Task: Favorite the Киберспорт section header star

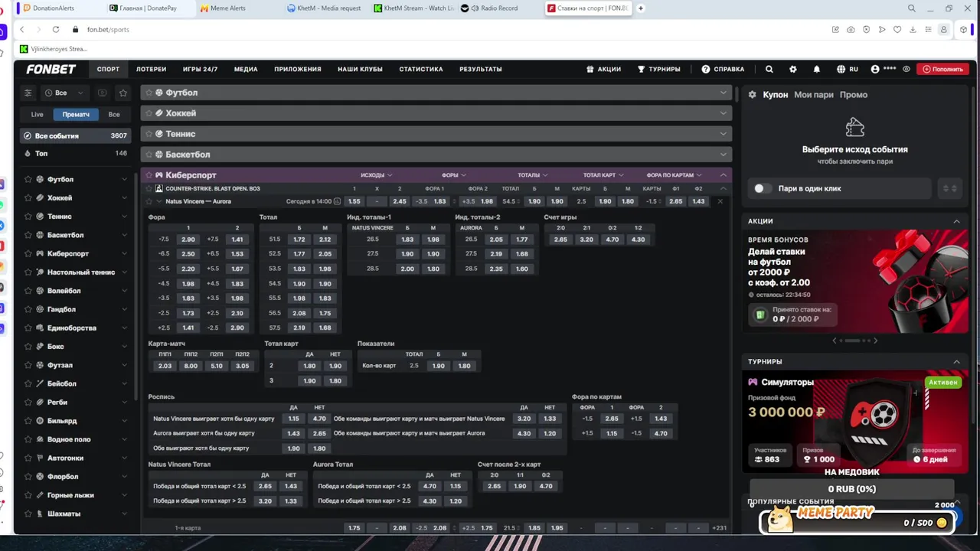Action: point(148,175)
